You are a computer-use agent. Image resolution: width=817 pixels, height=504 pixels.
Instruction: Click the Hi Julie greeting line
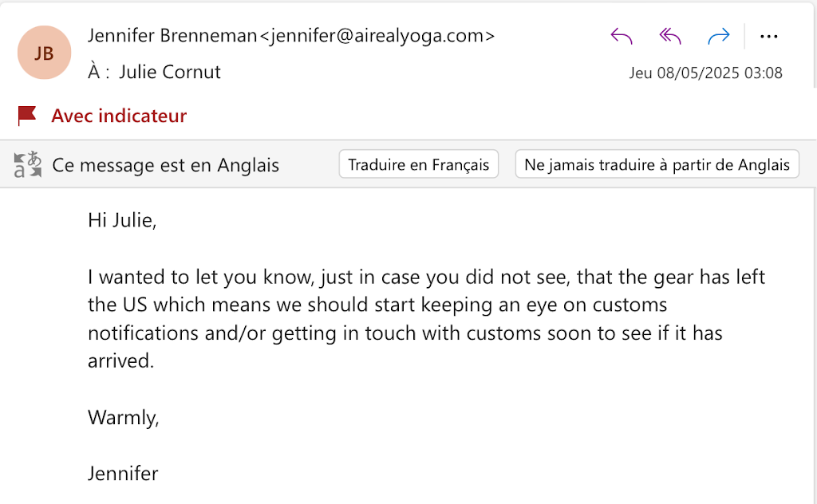(122, 220)
